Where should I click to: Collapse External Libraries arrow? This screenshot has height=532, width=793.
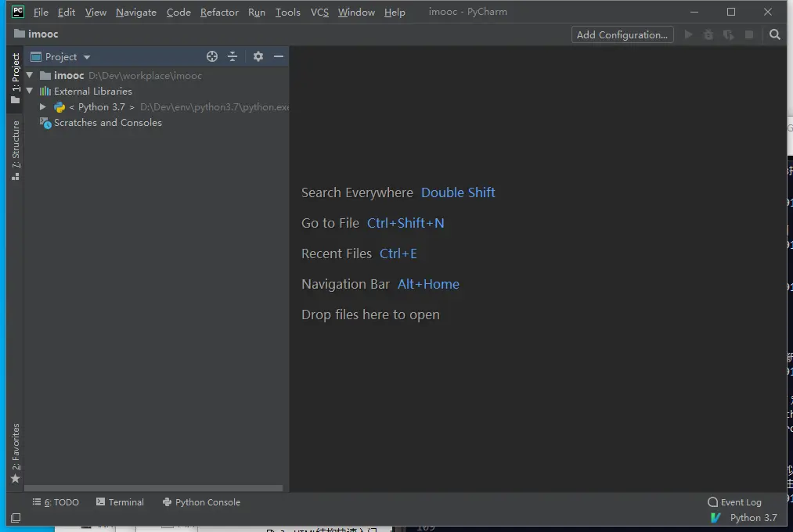tap(29, 91)
